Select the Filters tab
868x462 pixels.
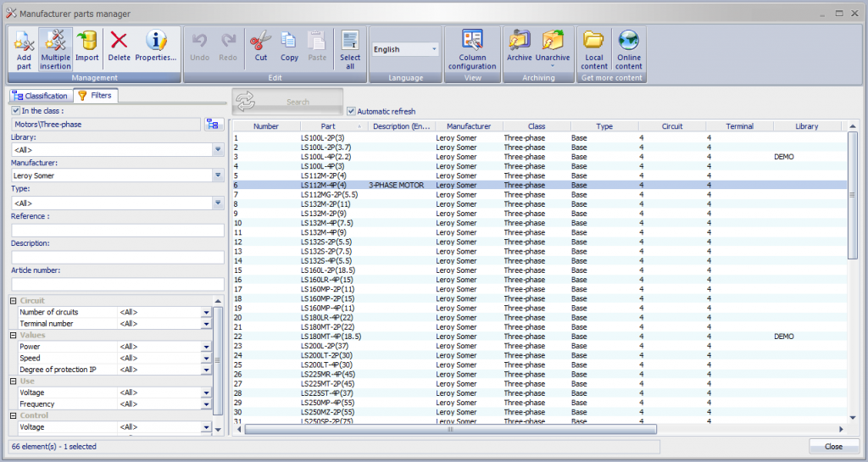pyautogui.click(x=95, y=96)
